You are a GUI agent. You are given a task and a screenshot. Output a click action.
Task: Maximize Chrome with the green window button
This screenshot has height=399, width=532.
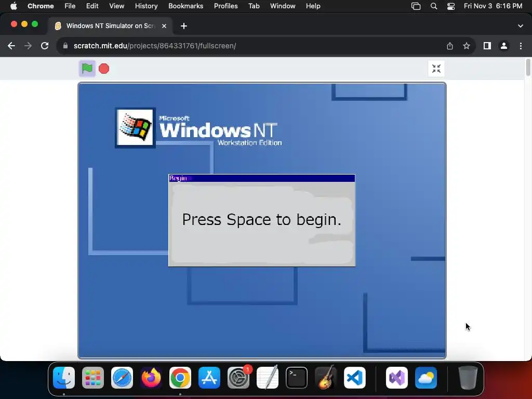(35, 24)
